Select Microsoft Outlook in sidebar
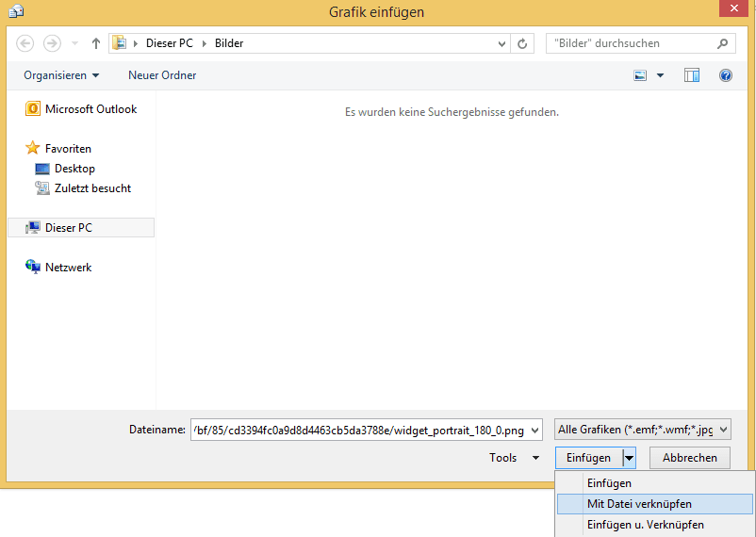The image size is (756, 537). point(90,109)
